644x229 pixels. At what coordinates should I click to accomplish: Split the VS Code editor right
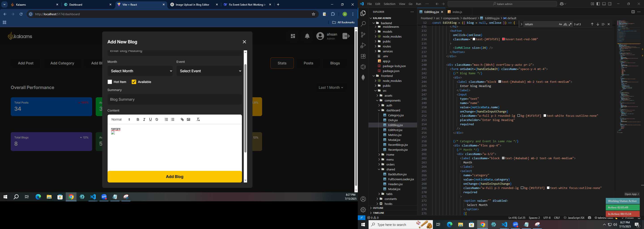[633, 12]
